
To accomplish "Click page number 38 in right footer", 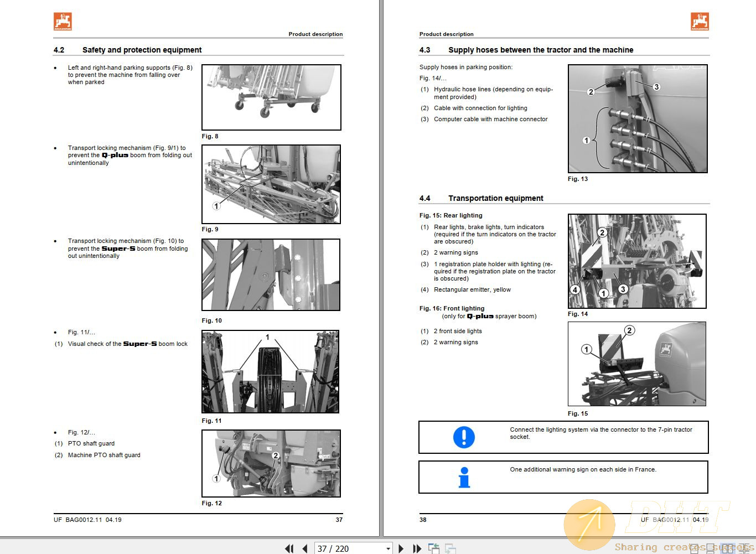I will click(x=423, y=520).
